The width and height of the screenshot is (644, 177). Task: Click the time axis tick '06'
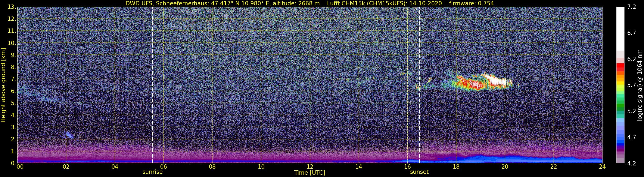(164, 167)
